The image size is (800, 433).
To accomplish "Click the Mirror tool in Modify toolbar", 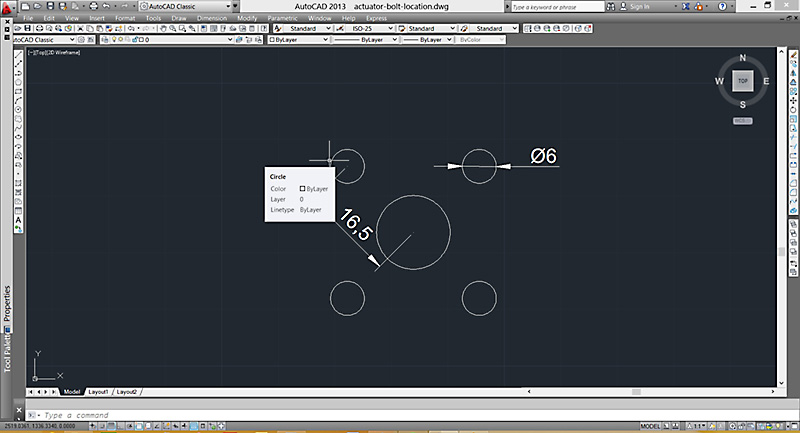I will [x=793, y=73].
